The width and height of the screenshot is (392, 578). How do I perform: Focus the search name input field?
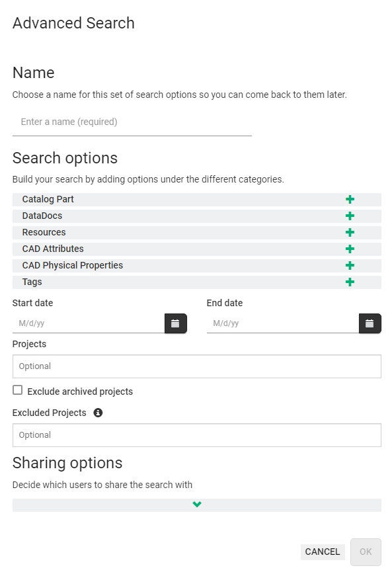coord(132,122)
